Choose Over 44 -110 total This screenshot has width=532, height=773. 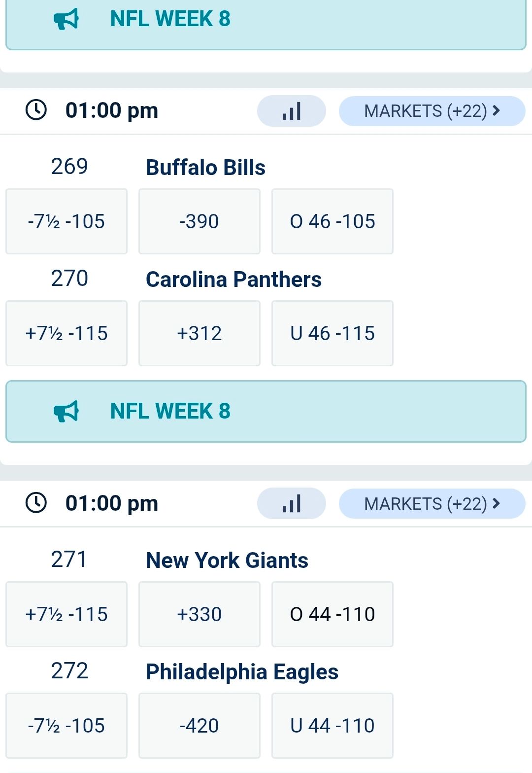[332, 614]
